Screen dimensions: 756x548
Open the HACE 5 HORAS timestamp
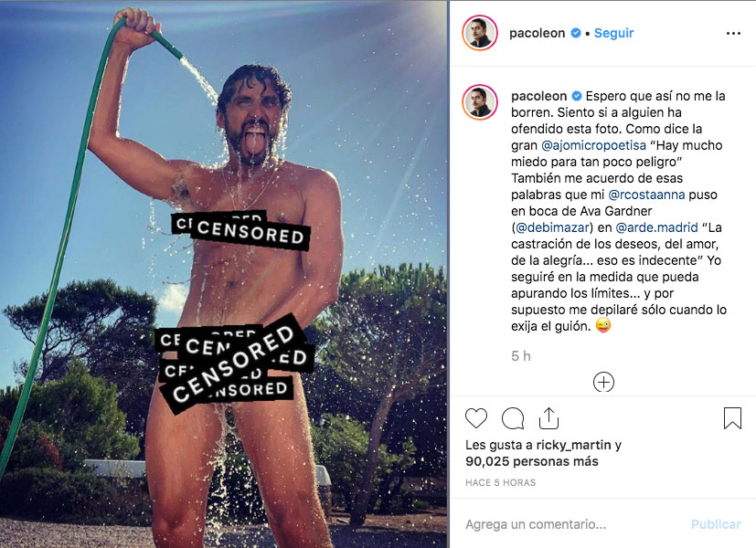click(500, 482)
